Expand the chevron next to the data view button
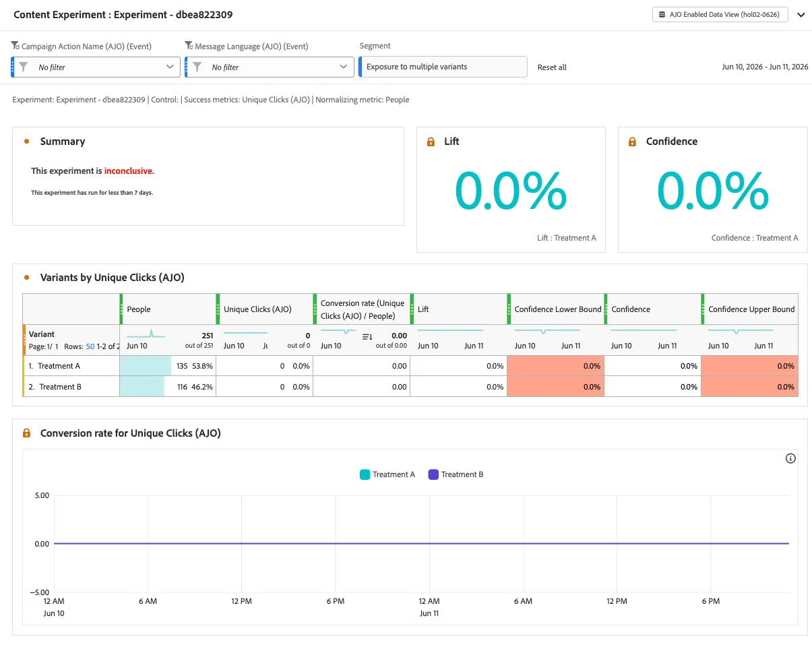 [801, 15]
